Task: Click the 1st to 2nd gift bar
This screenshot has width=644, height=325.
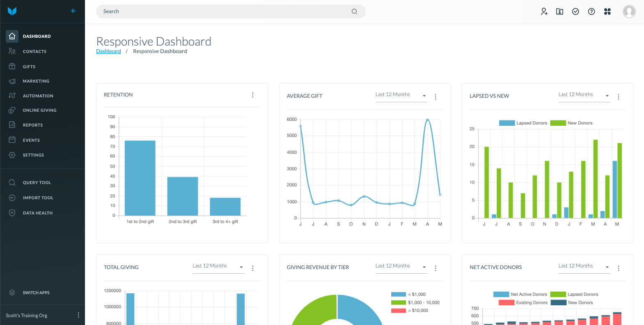Action: coord(140,178)
